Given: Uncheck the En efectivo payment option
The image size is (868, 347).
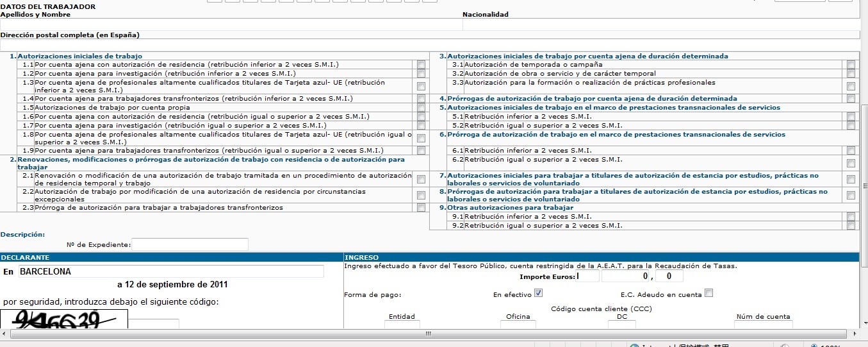Looking at the screenshot, I should (538, 293).
